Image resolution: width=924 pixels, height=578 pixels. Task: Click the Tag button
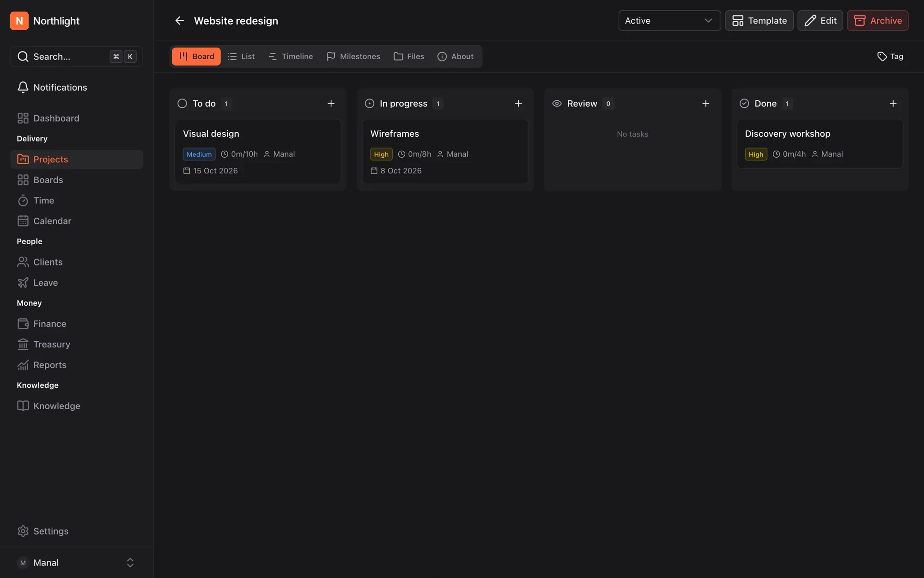click(x=890, y=56)
